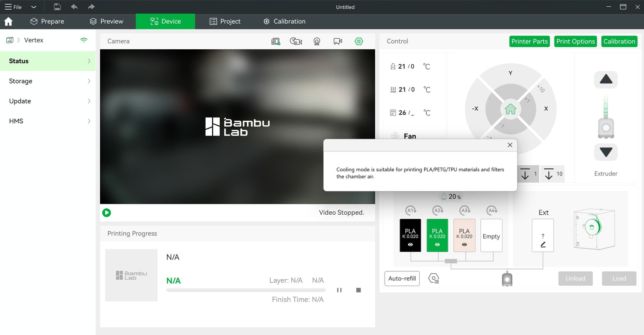Image resolution: width=644 pixels, height=335 pixels.
Task: Move toward X on the jog dial
Action: coord(546,109)
